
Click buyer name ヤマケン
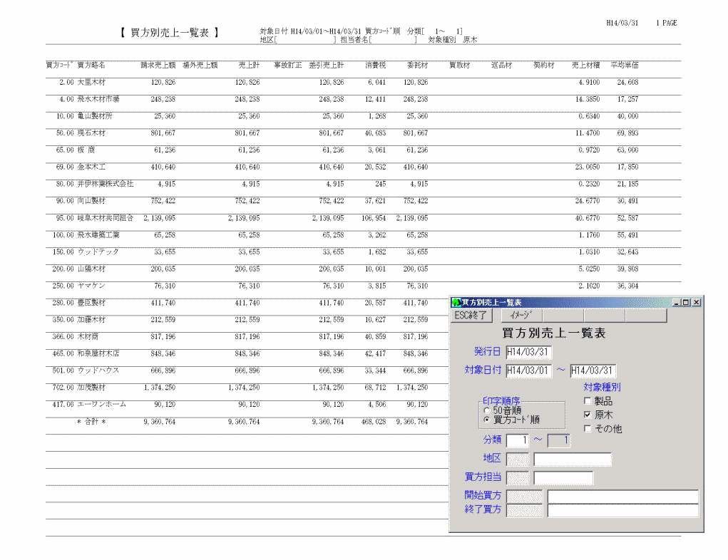91,286
